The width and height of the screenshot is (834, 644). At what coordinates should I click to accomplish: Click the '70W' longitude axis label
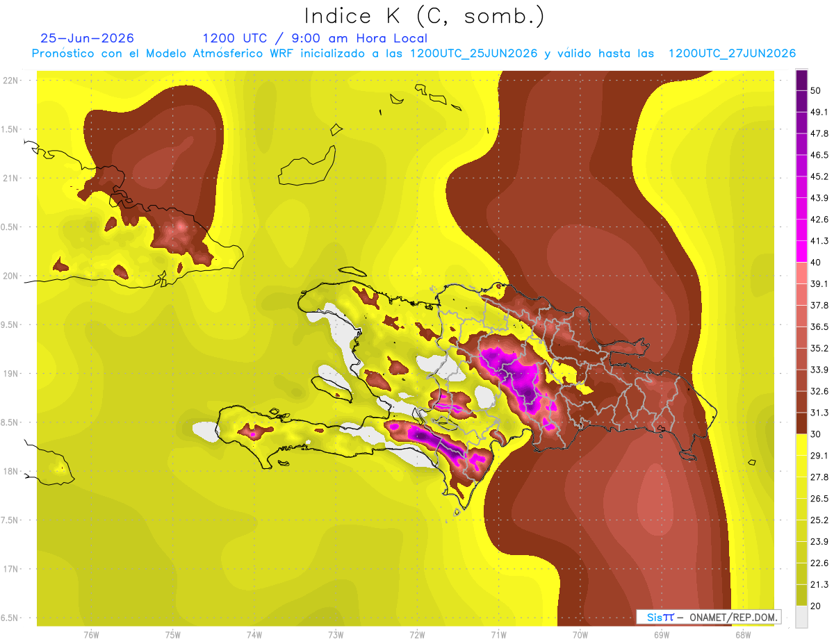580,635
